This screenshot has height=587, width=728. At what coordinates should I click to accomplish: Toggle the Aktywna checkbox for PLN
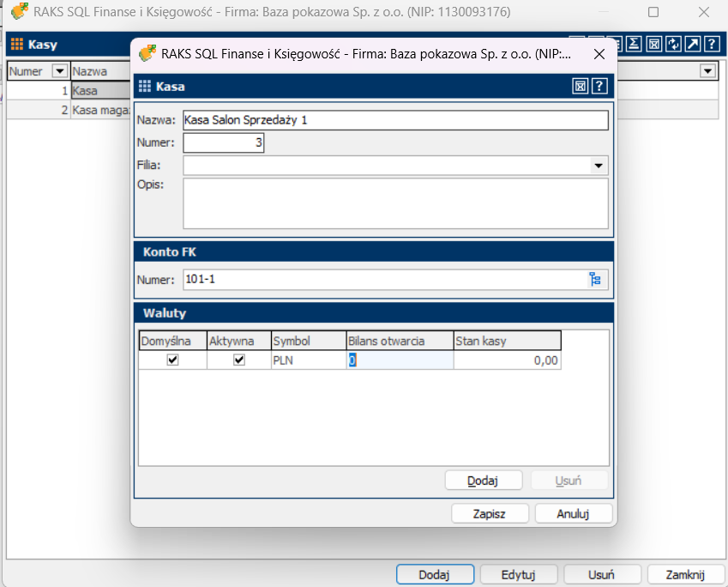pos(239,360)
